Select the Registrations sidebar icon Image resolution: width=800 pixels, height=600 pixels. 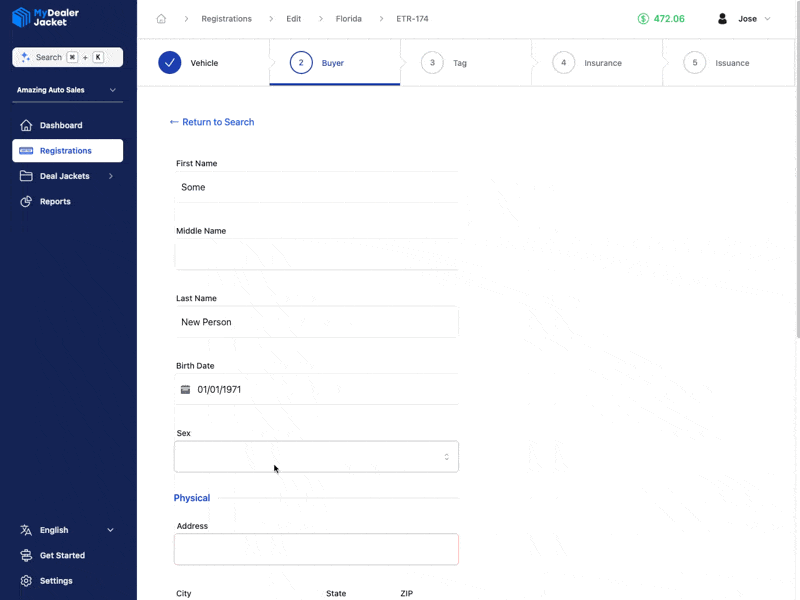[24, 150]
